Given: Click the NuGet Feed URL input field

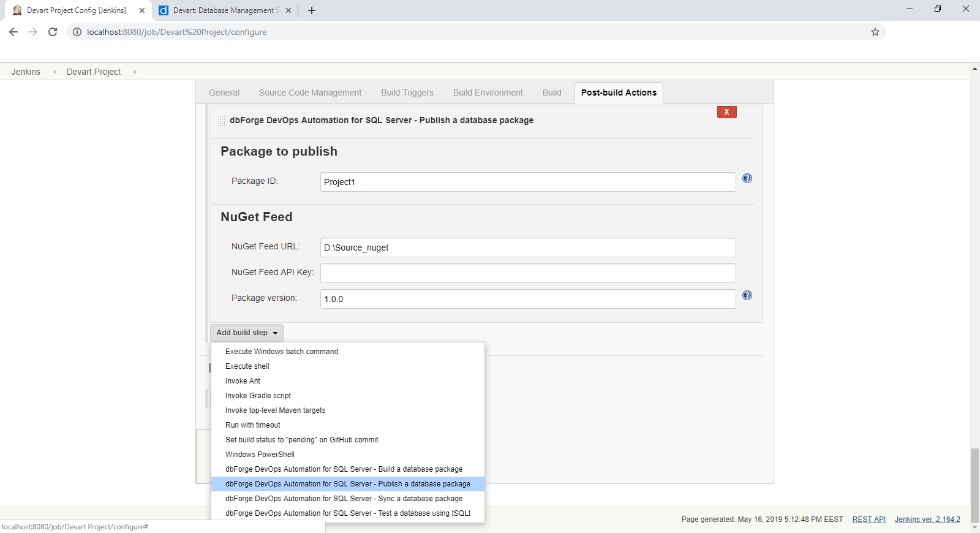Looking at the screenshot, I should tap(528, 248).
